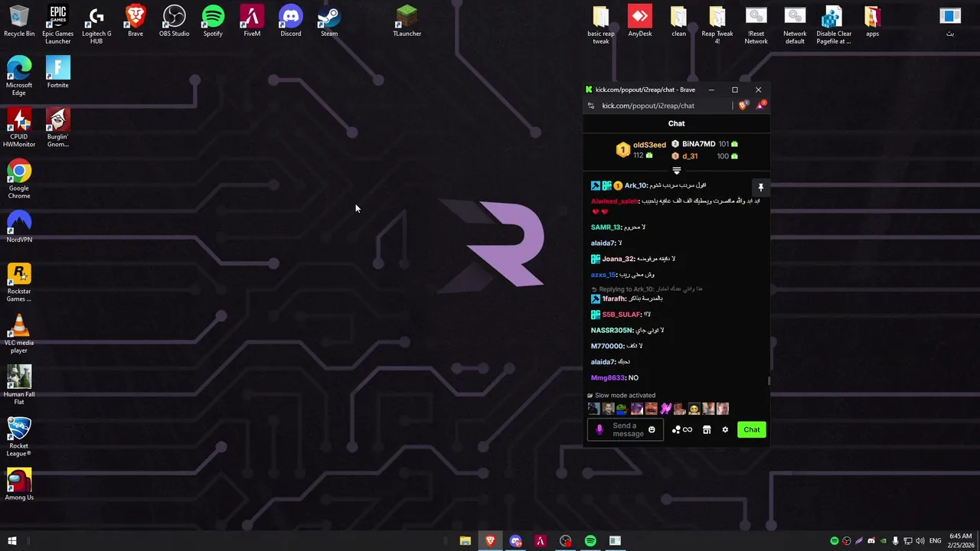This screenshot has height=551, width=980.
Task: Click the chat window scrollbar
Action: [769, 380]
